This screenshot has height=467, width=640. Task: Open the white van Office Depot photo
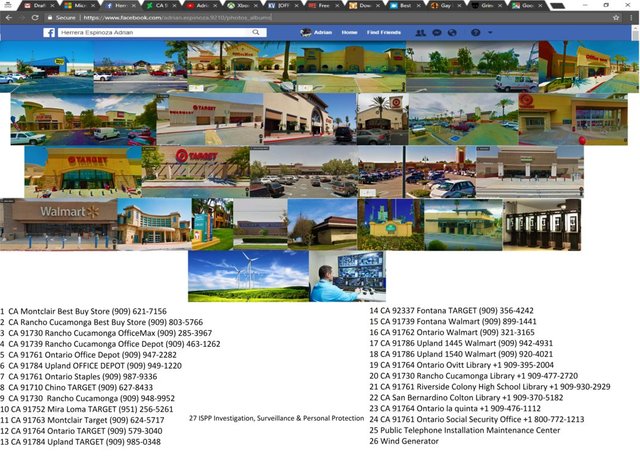472,67
